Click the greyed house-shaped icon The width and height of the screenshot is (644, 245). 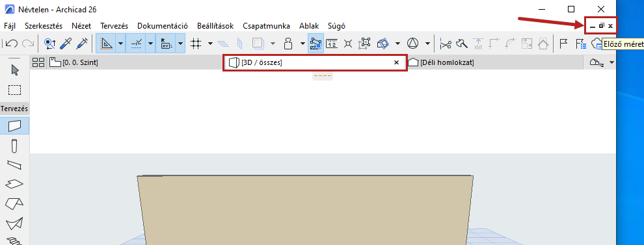pos(543,43)
